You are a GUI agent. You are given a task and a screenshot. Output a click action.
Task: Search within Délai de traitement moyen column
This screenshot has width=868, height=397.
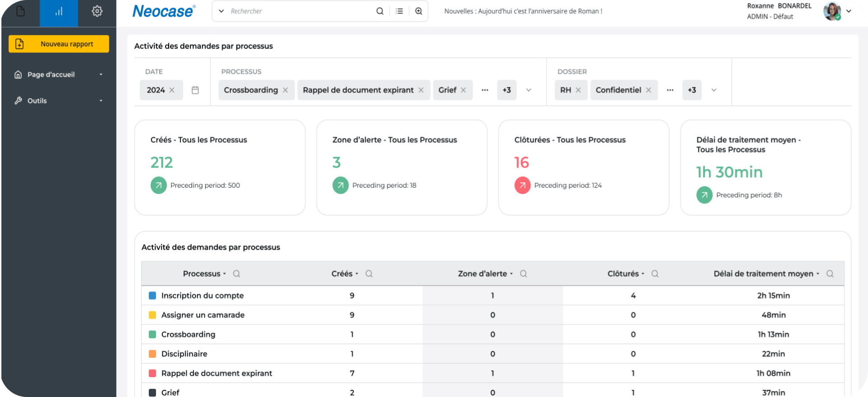coord(830,274)
